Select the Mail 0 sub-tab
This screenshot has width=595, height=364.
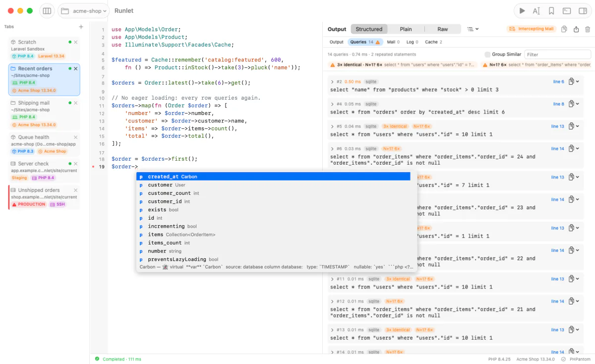point(394,42)
